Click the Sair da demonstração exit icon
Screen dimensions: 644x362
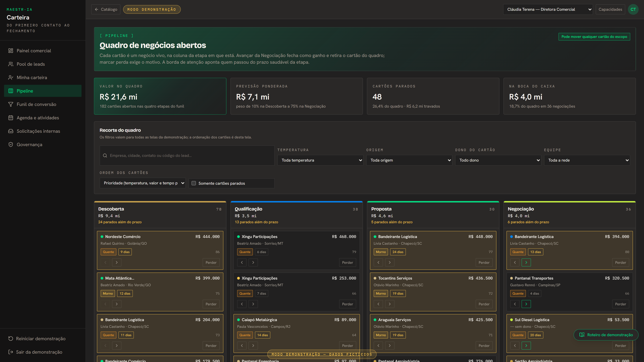point(11,352)
